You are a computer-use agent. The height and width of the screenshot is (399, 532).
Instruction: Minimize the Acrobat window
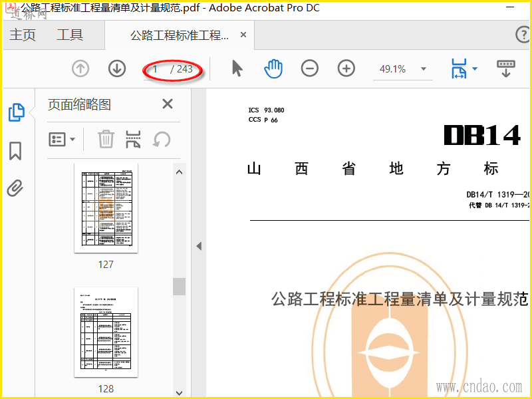(x=510, y=7)
